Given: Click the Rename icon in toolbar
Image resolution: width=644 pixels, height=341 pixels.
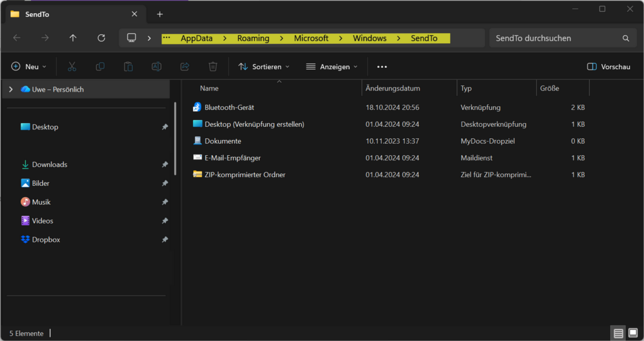Looking at the screenshot, I should (157, 67).
